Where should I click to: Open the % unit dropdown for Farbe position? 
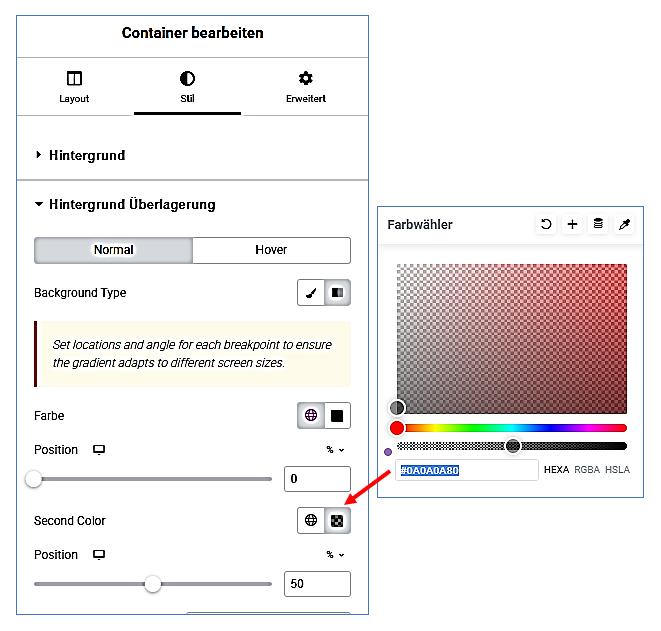coord(335,450)
